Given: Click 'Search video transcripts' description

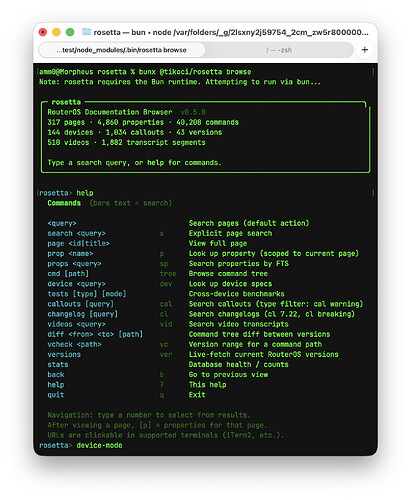Looking at the screenshot, I should 239,324.
